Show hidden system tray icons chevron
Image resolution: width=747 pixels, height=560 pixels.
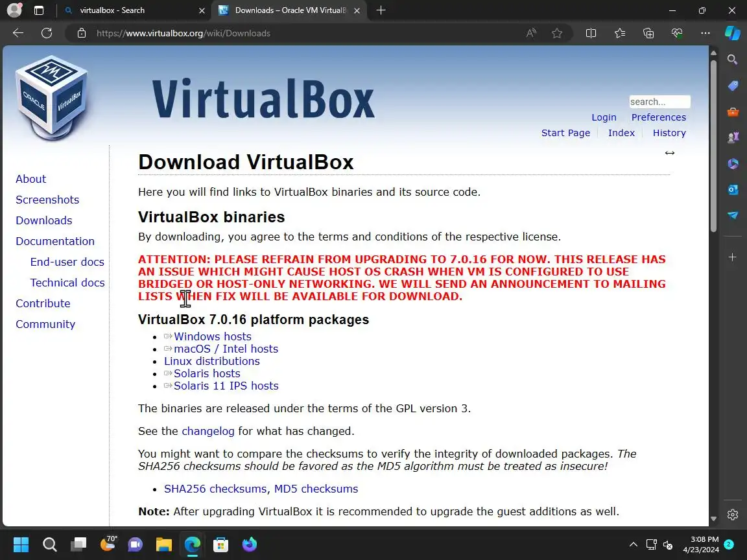(633, 544)
